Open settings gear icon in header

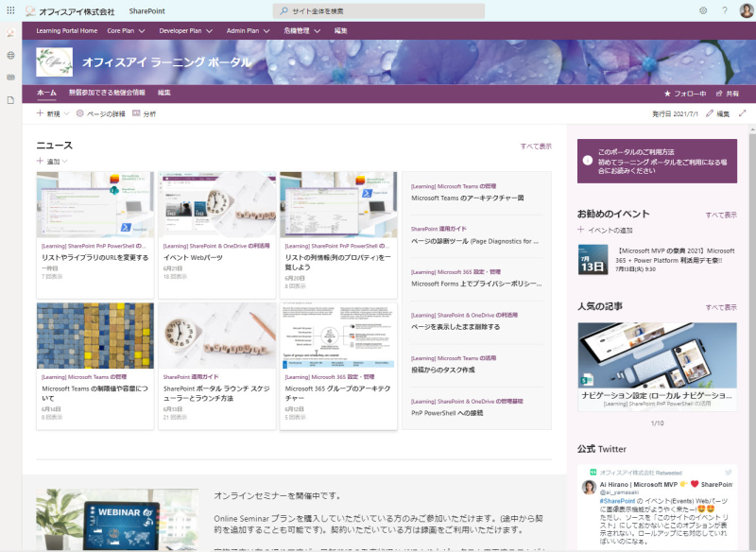point(703,10)
